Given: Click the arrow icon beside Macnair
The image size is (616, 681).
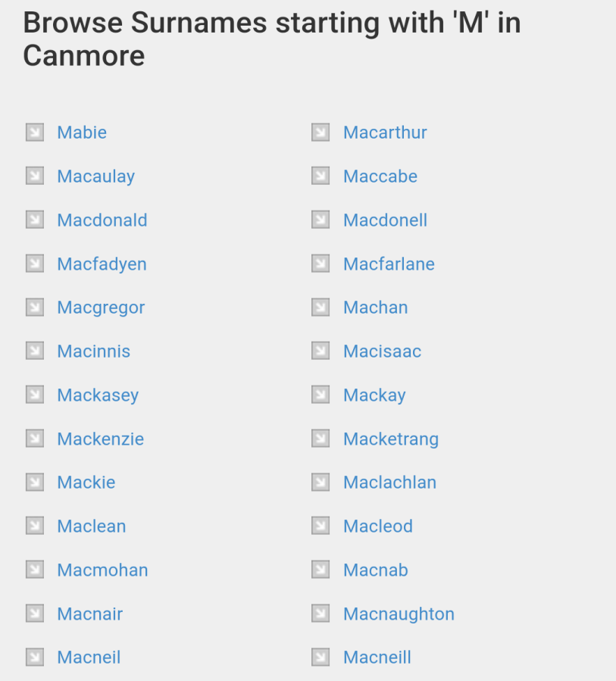Looking at the screenshot, I should (35, 614).
